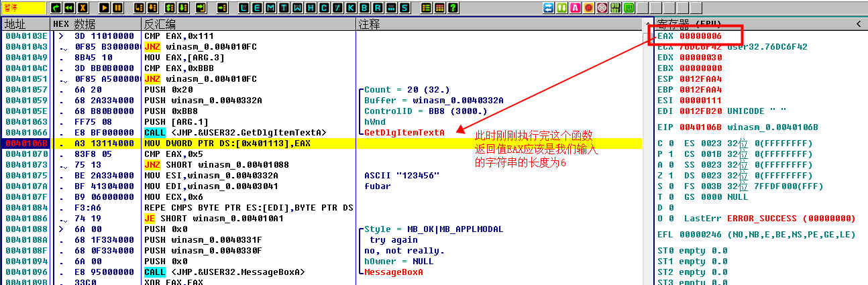Click the orange grid appearance icon

[439, 8]
